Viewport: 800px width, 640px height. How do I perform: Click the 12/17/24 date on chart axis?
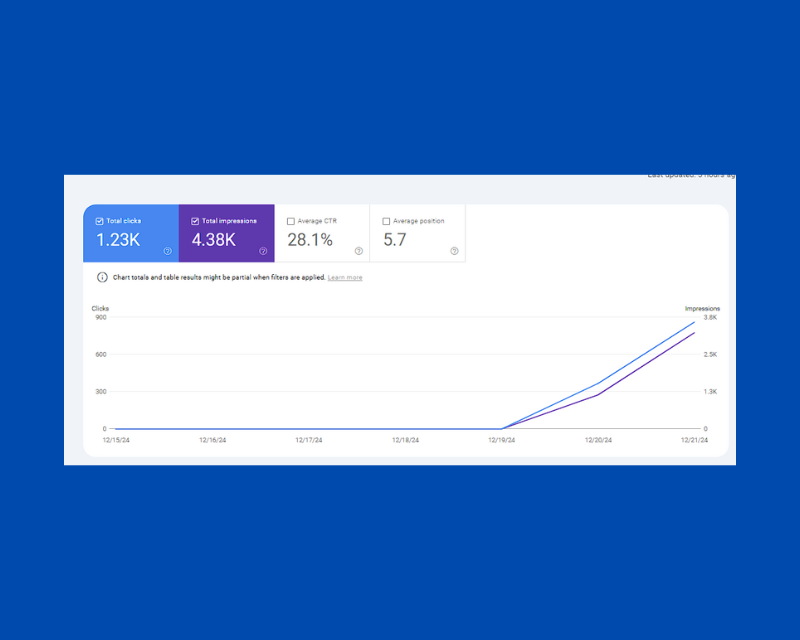point(309,439)
